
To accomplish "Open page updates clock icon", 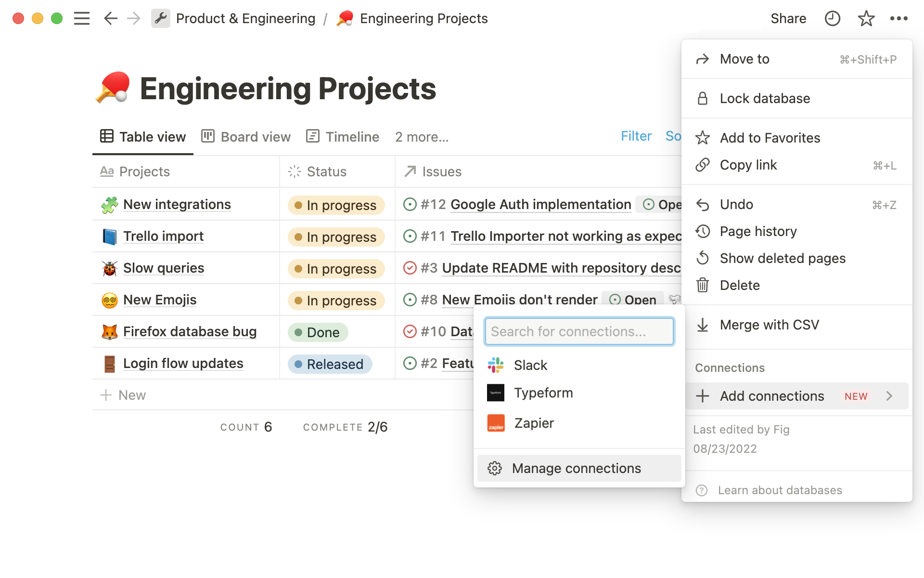I will pyautogui.click(x=832, y=18).
